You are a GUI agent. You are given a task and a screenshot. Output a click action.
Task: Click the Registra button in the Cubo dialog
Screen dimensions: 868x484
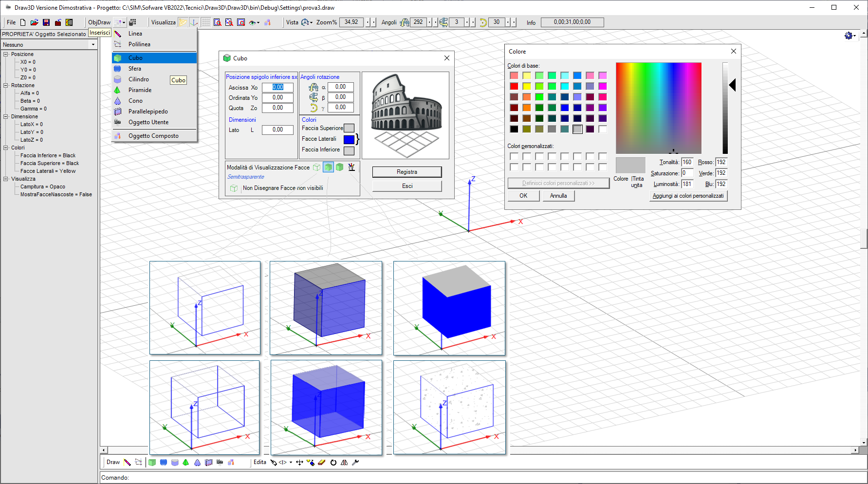pos(407,172)
